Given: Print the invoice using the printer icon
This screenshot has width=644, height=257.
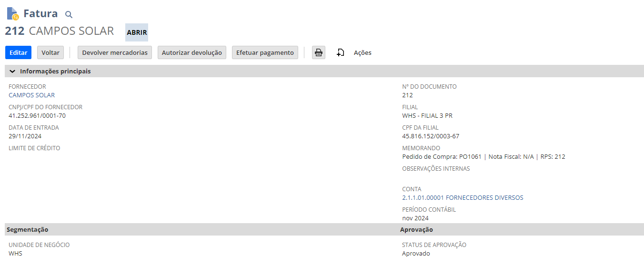Looking at the screenshot, I should 319,52.
